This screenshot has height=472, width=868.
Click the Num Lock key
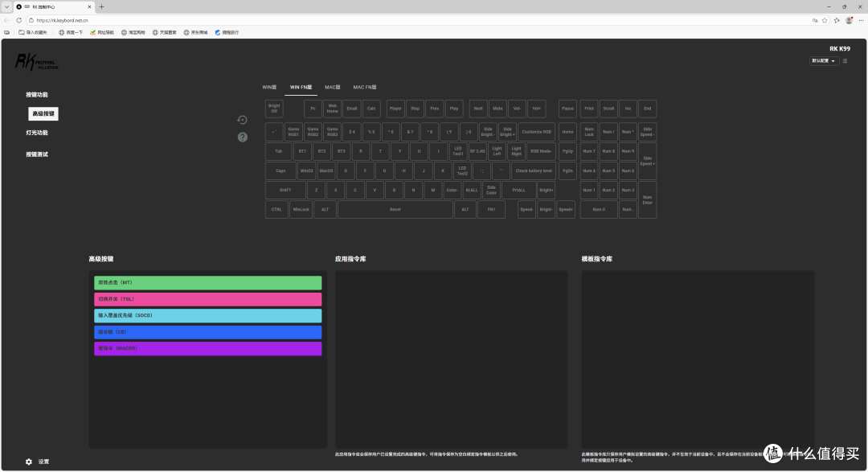coord(589,132)
